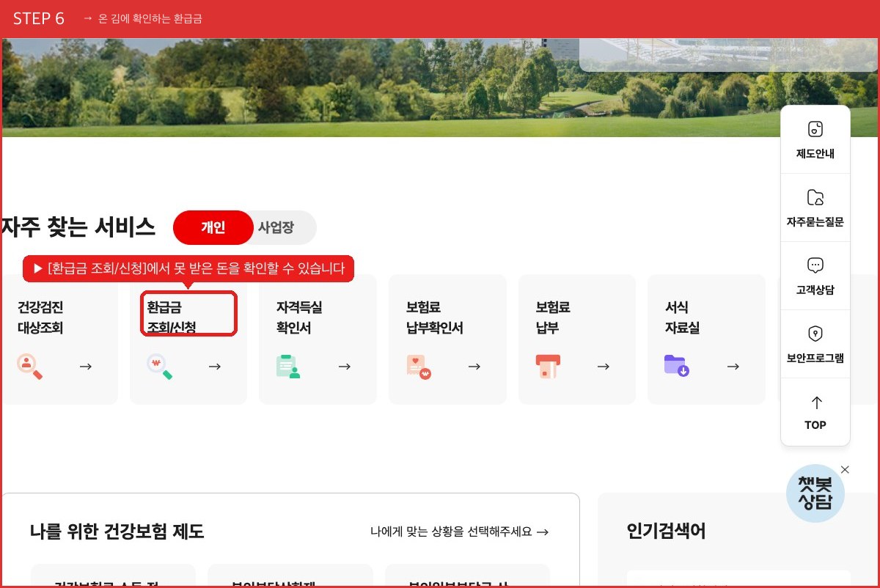Viewport: 880px width, 588px height.
Task: Click the 인기검색어 heading
Action: [666, 531]
